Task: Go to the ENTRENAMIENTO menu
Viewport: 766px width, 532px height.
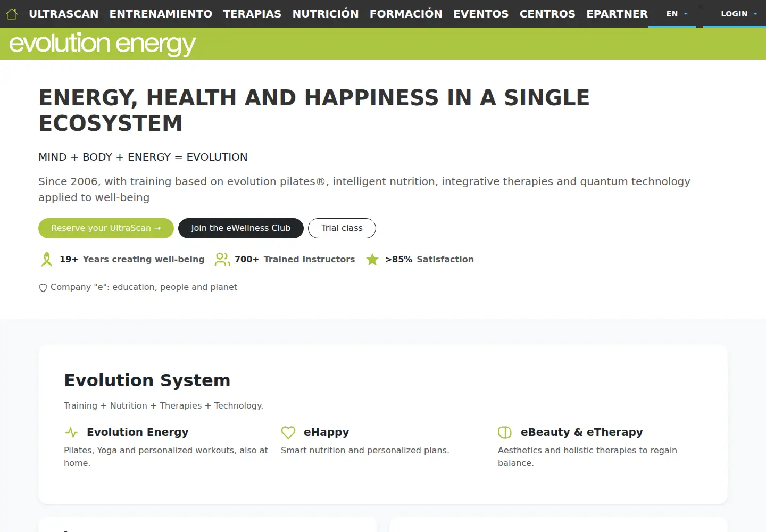Action: click(161, 14)
